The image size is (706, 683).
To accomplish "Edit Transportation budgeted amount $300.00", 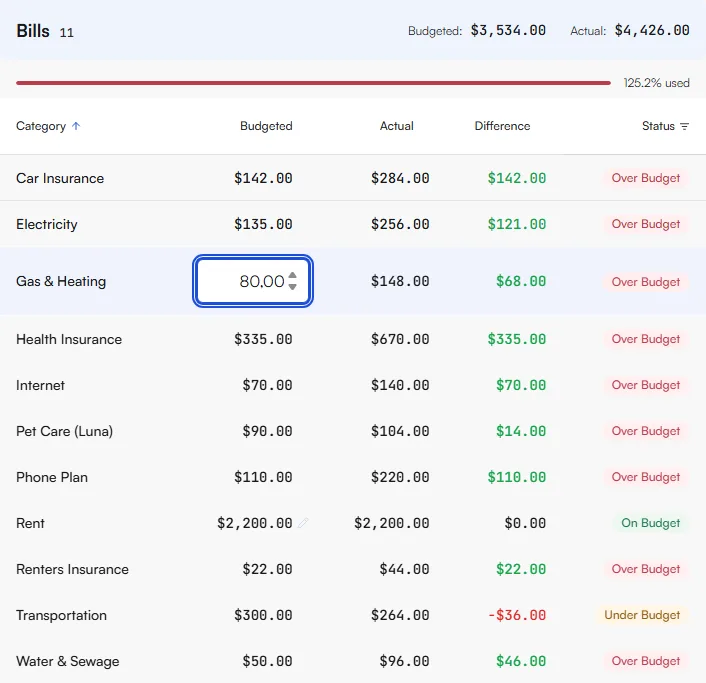I will pos(263,615).
